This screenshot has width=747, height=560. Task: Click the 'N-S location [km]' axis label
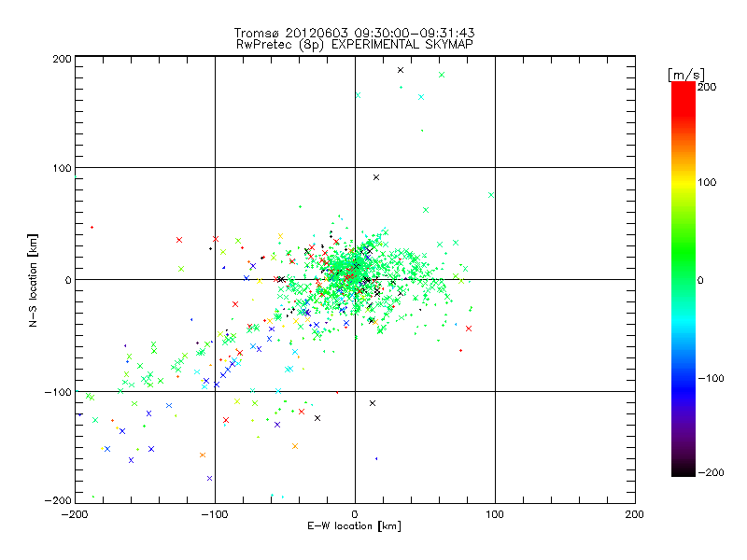(x=33, y=281)
